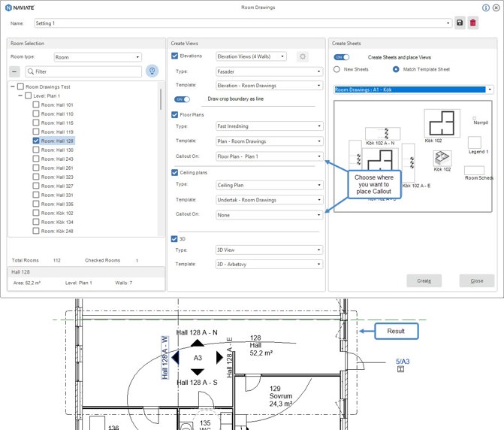
Task: Uncheck the Elevations checkbox
Action: (x=175, y=56)
